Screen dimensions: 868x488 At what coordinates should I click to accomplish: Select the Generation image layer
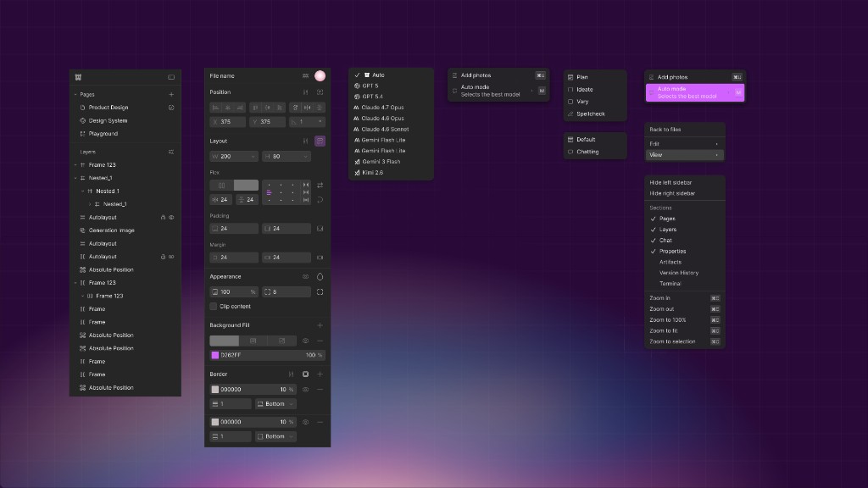pyautogui.click(x=125, y=230)
